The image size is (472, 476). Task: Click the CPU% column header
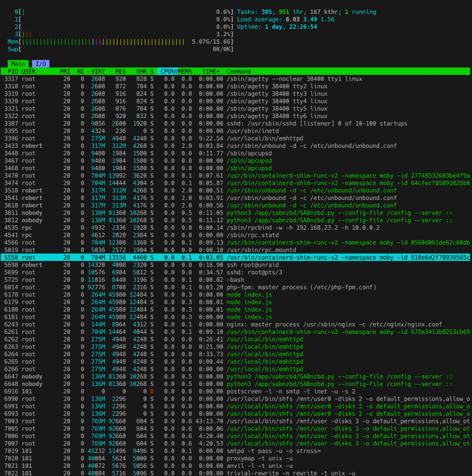[168, 71]
